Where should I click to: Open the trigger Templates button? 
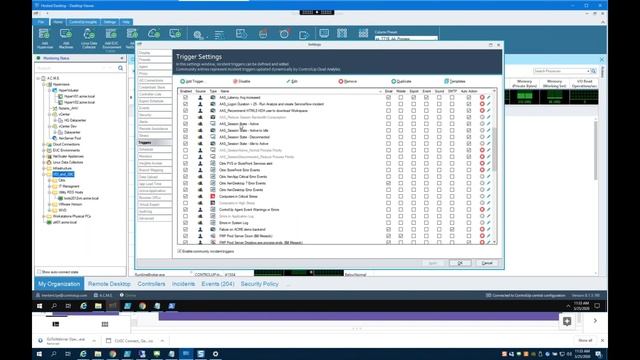coord(455,81)
